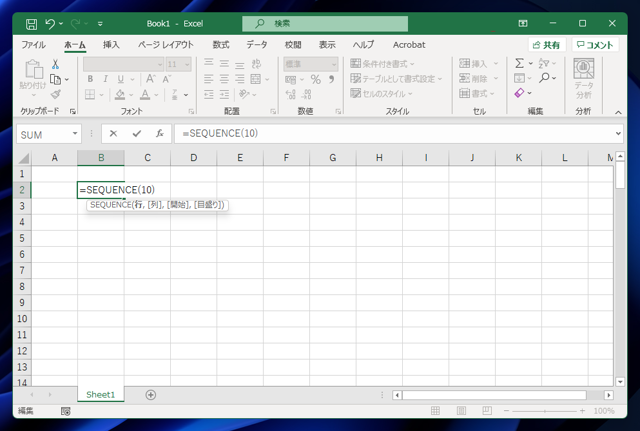
Task: Click the cell borders icon
Action: (x=90, y=95)
